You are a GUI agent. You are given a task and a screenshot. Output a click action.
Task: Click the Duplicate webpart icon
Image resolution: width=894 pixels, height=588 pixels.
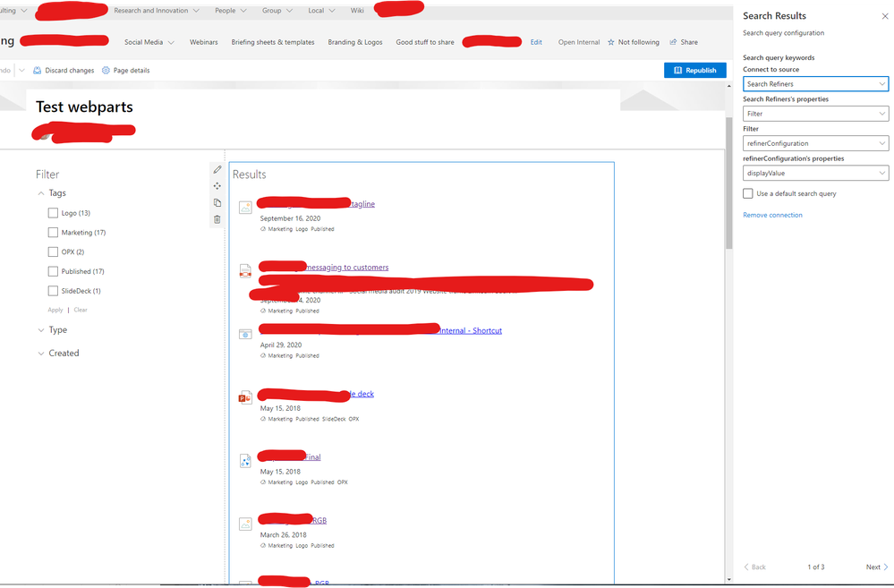click(217, 202)
